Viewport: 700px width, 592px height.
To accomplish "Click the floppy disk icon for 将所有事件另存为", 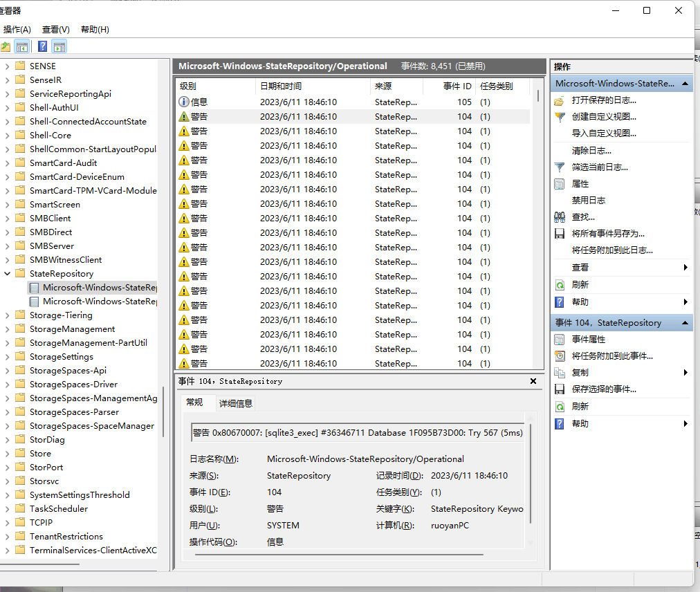I will (560, 234).
